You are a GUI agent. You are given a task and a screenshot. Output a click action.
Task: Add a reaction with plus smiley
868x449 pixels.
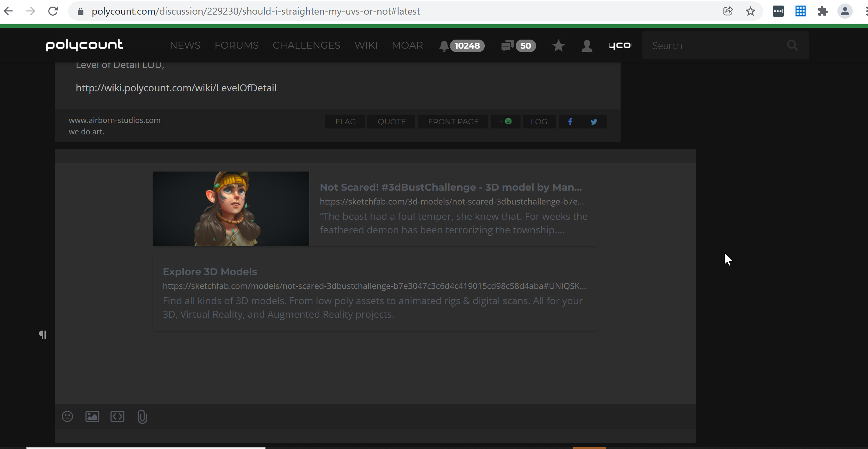tap(505, 122)
